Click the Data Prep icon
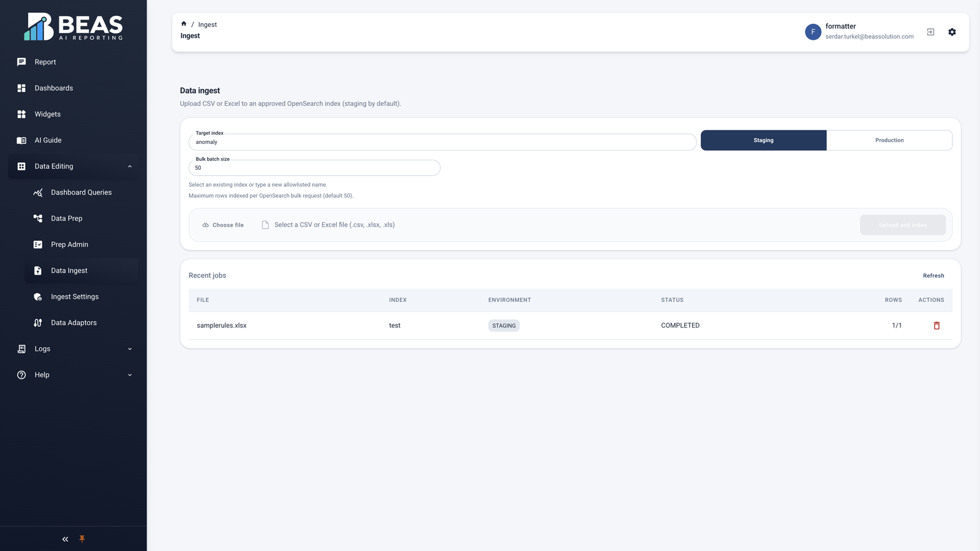 [38, 219]
